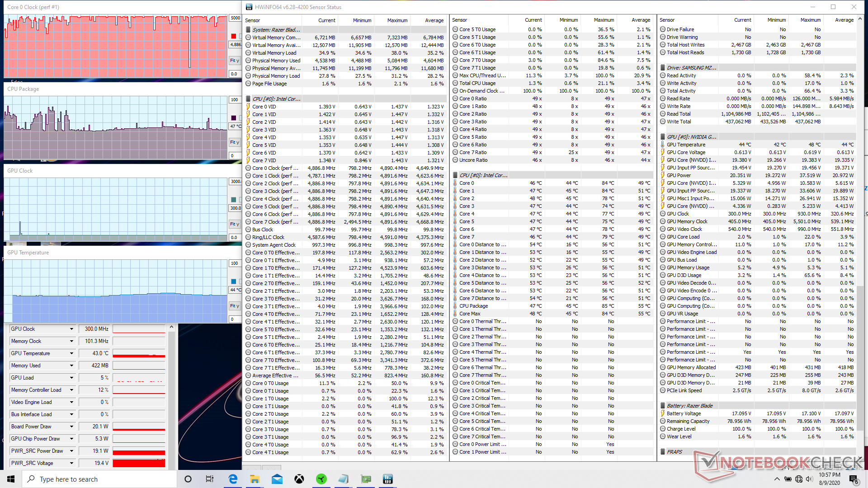This screenshot has height=488, width=868.
Task: Open the Mail app from the taskbar
Action: click(277, 479)
